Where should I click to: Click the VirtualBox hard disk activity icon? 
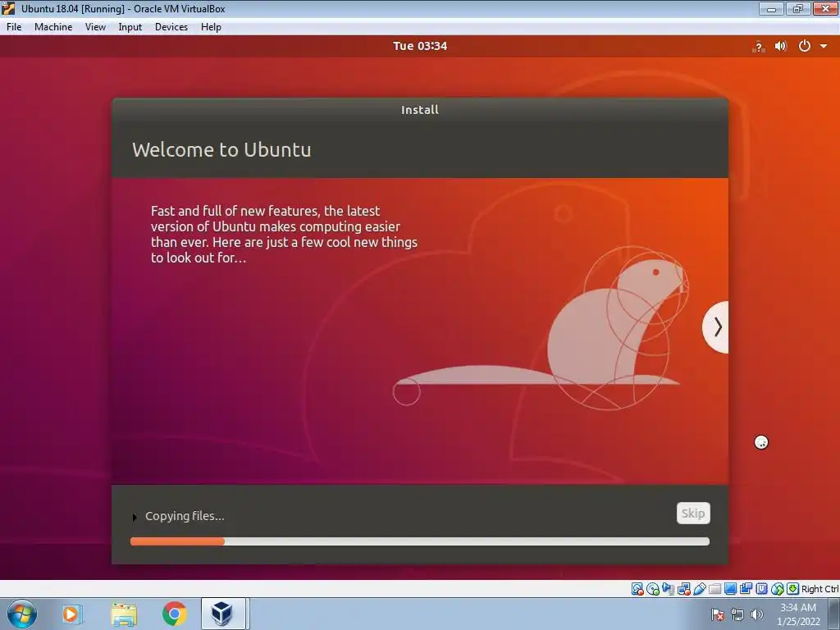point(637,589)
